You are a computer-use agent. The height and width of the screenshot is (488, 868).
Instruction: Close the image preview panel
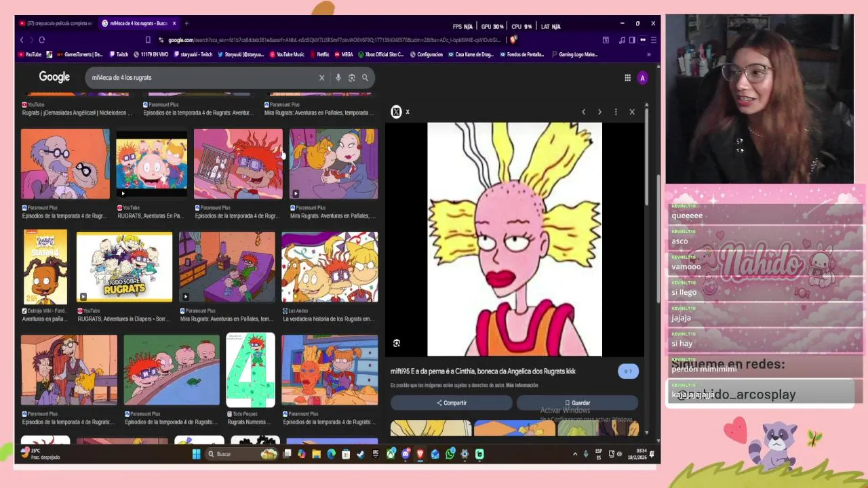point(632,112)
